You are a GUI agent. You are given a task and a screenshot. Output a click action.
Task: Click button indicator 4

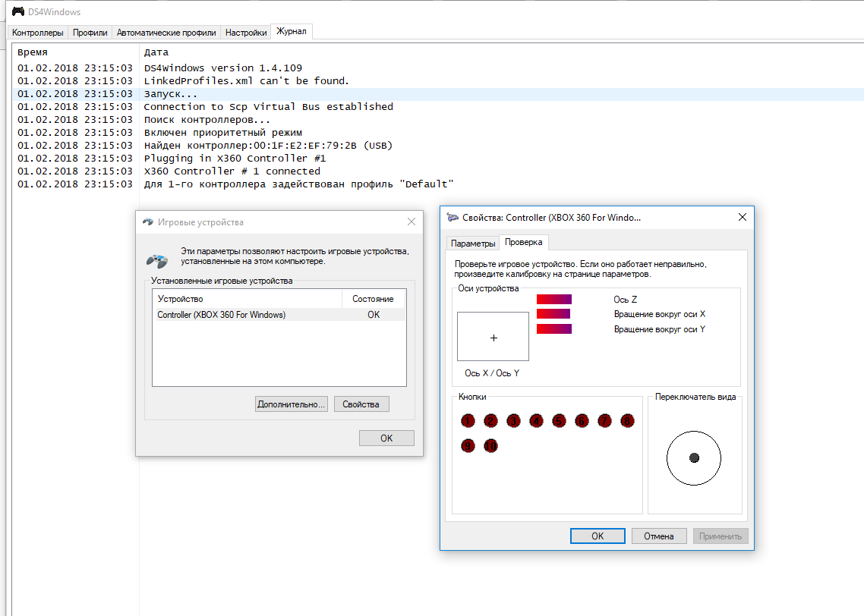click(x=536, y=421)
